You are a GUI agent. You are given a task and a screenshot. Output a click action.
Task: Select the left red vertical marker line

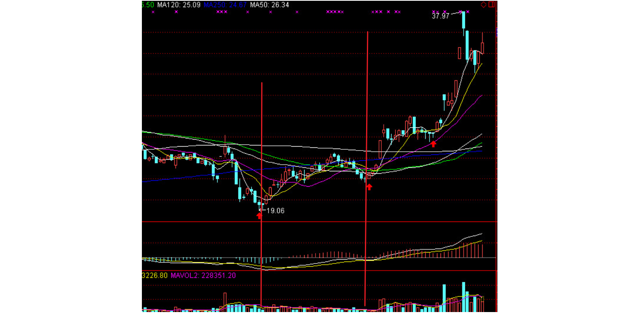click(x=261, y=157)
